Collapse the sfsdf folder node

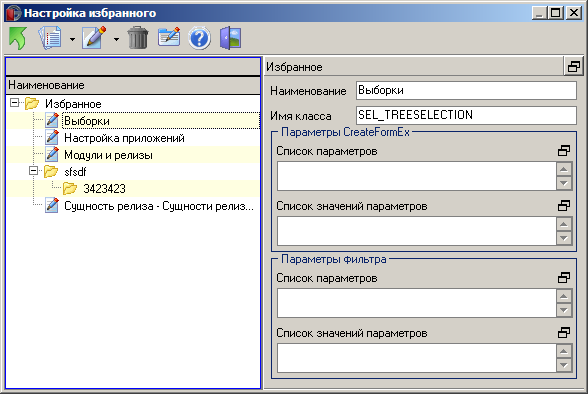33,171
